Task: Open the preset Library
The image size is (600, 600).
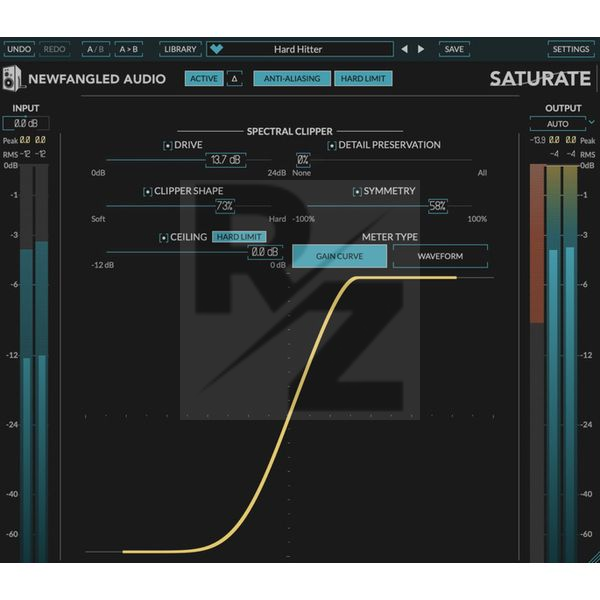Action: (x=180, y=49)
